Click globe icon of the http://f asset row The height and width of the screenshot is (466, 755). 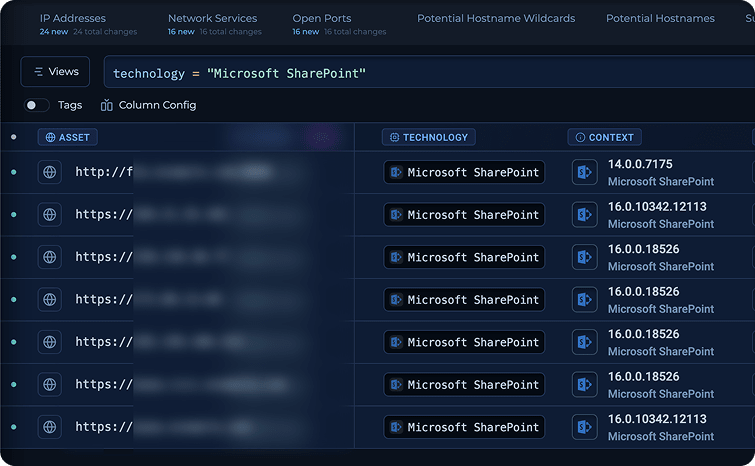(50, 172)
